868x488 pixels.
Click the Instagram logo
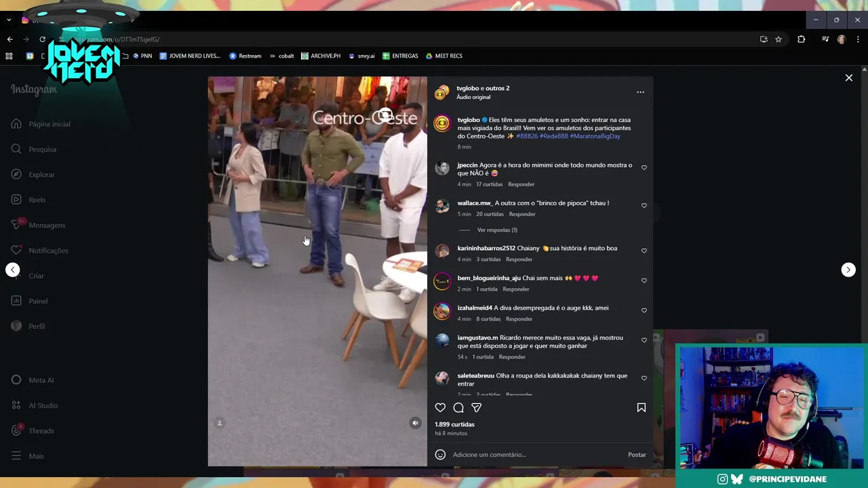click(x=34, y=89)
